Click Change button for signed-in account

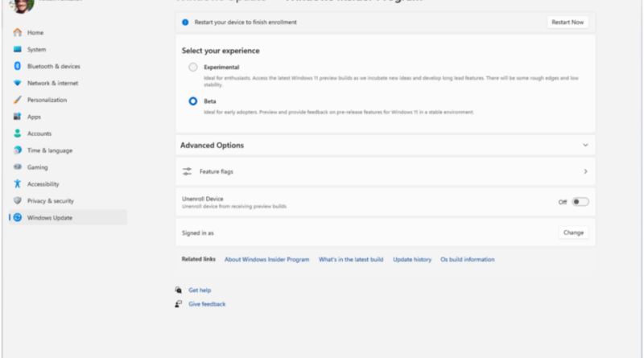point(573,232)
